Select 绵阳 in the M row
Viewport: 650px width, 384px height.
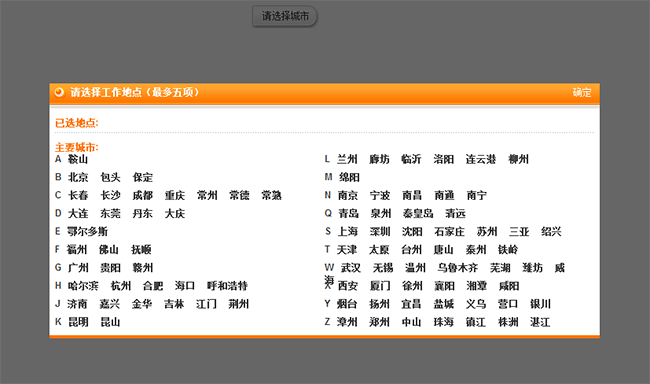pos(349,177)
